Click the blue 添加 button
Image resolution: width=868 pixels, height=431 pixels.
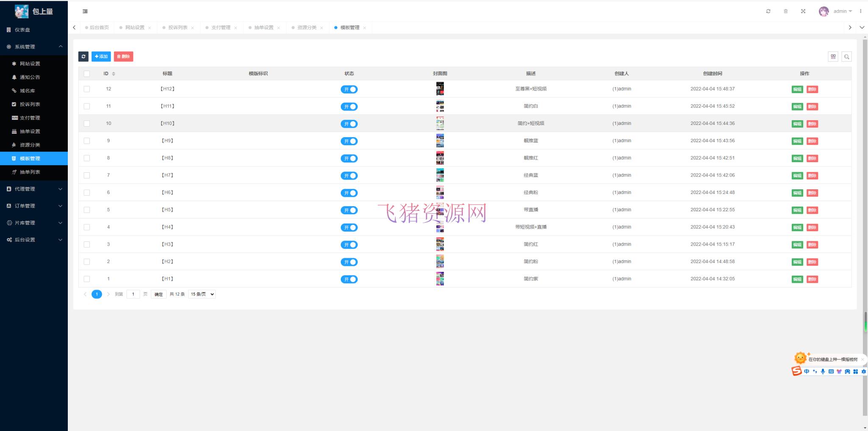(101, 56)
